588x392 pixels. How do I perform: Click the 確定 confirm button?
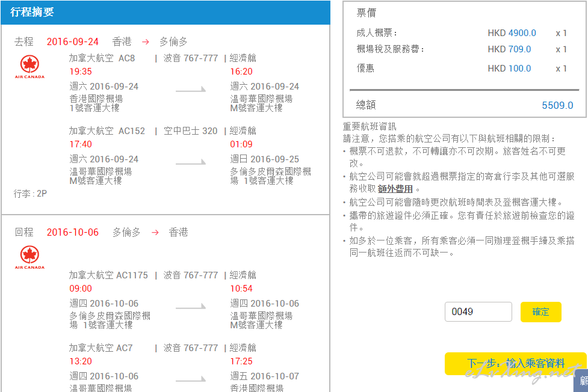(540, 312)
